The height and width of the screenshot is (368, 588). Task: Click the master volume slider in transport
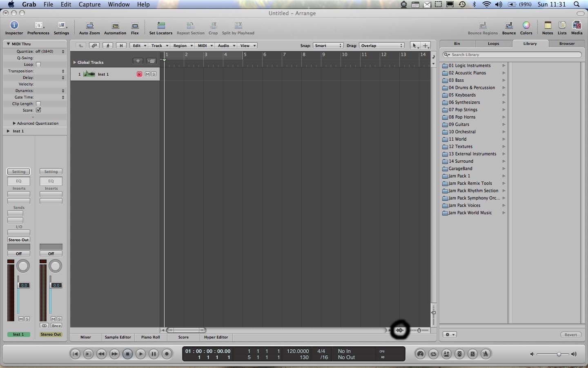tap(559, 354)
